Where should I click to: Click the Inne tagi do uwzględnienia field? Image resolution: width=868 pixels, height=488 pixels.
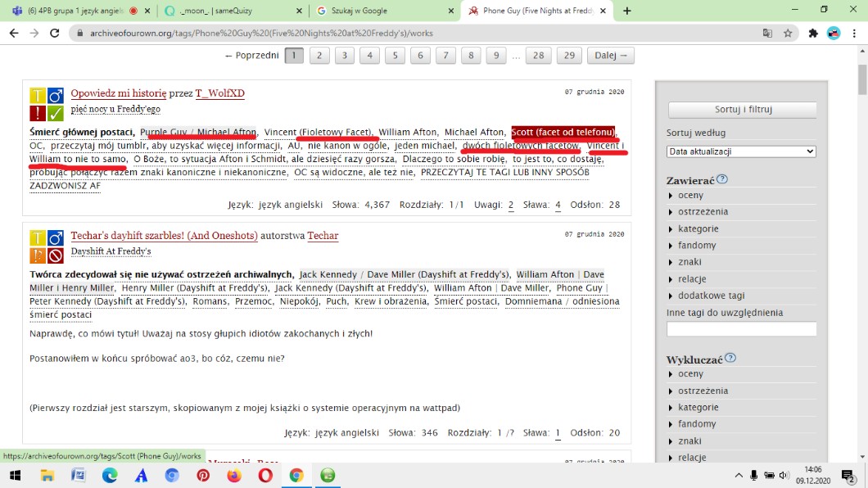pyautogui.click(x=741, y=329)
